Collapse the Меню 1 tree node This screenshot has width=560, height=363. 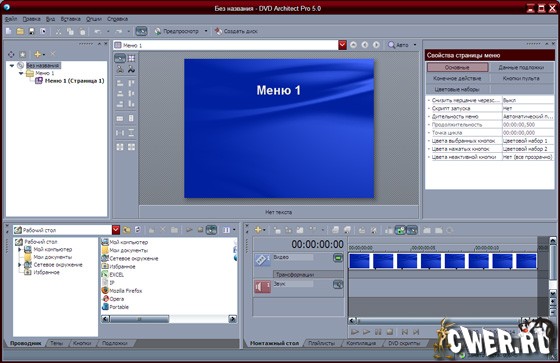pyautogui.click(x=21, y=73)
